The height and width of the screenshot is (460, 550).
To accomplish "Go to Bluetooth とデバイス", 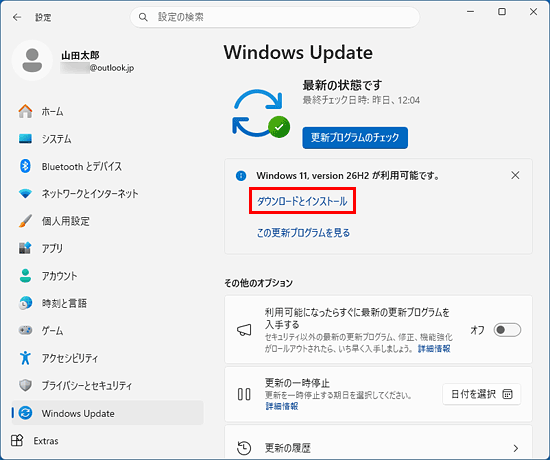I will (x=107, y=166).
